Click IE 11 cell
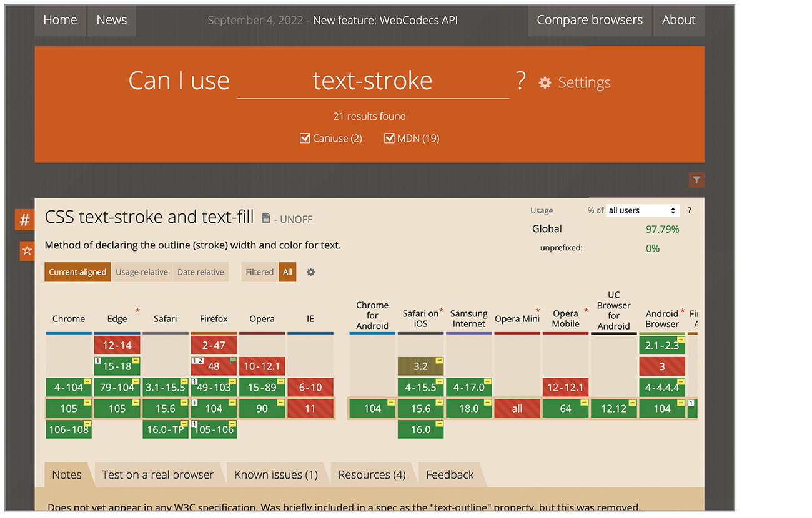 pos(310,409)
